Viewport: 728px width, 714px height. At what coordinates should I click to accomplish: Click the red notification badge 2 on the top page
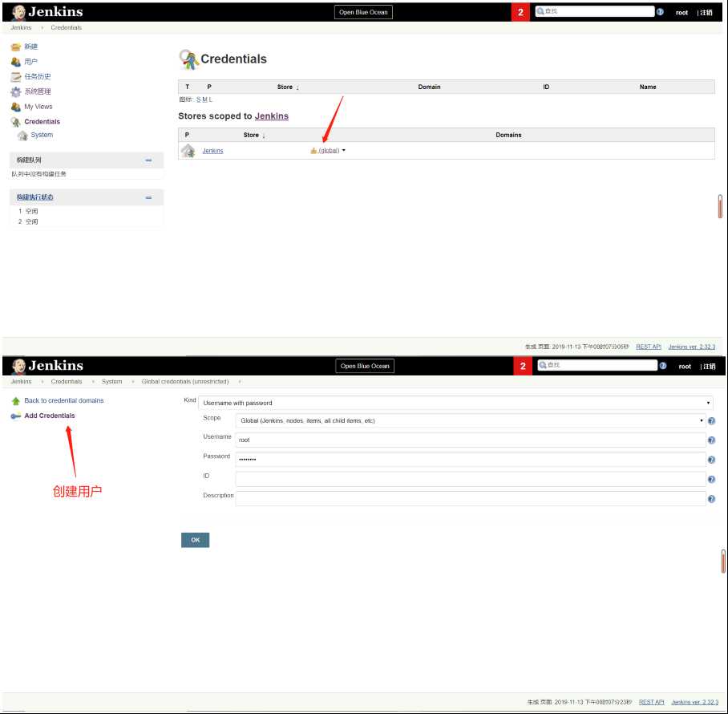(x=520, y=12)
